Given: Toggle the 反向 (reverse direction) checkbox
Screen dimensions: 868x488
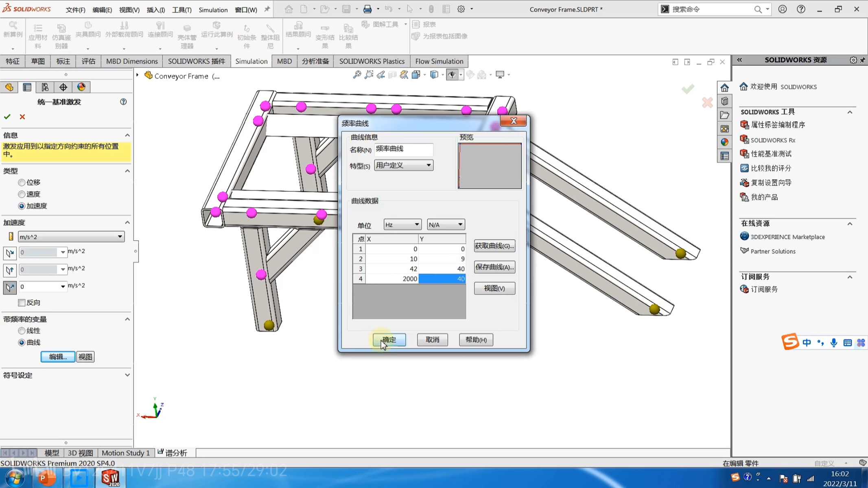Looking at the screenshot, I should pyautogui.click(x=22, y=303).
